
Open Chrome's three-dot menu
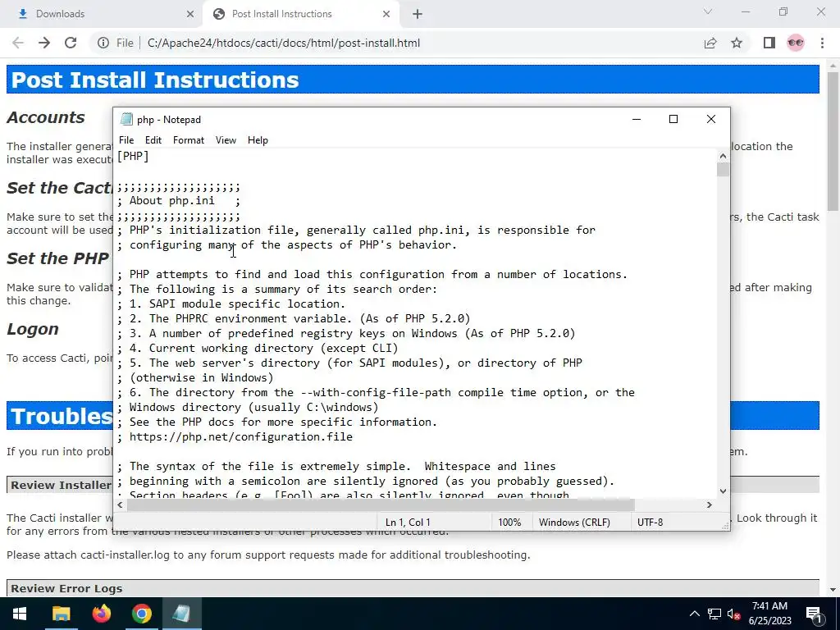point(822,43)
